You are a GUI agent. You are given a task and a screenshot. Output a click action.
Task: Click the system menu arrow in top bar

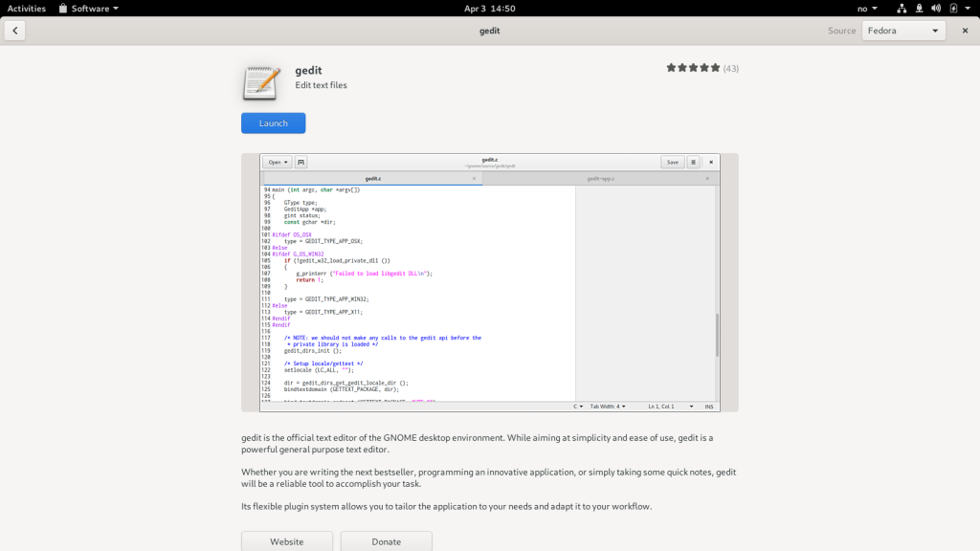[x=968, y=8]
